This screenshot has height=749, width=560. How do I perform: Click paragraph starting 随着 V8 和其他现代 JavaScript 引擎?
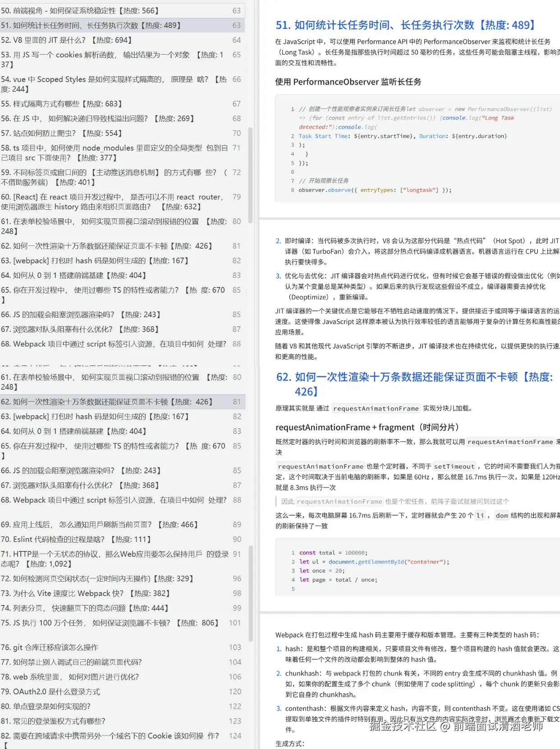point(418,351)
